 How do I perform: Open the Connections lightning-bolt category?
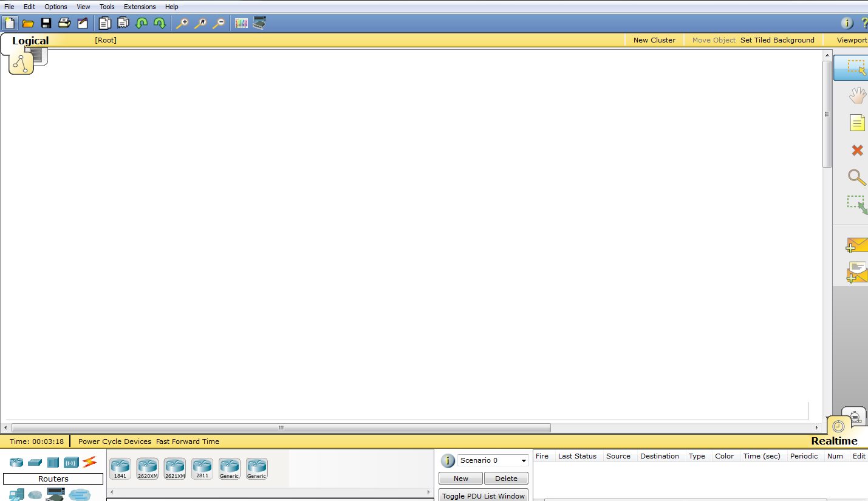(x=90, y=462)
